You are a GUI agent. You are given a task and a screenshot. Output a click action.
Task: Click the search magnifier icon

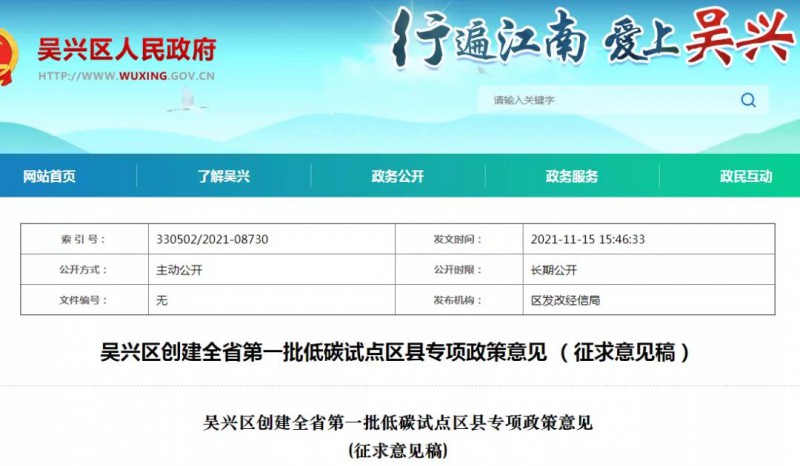[747, 100]
